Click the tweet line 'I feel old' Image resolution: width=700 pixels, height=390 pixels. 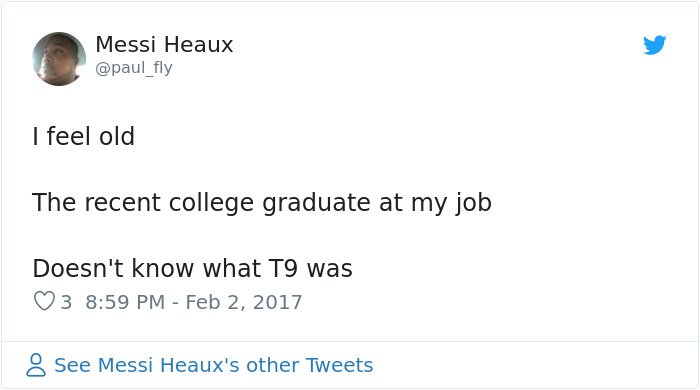[x=83, y=136]
